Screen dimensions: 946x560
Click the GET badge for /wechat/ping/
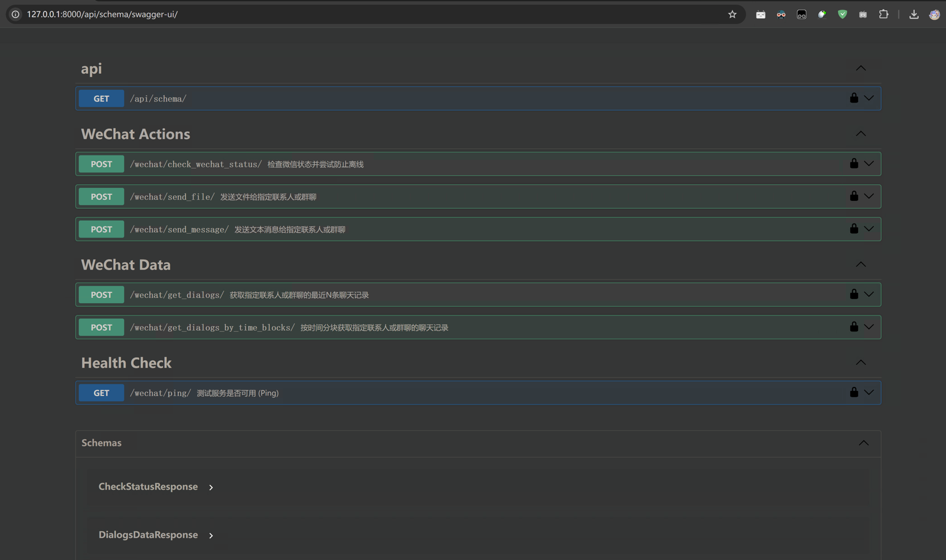[102, 393]
